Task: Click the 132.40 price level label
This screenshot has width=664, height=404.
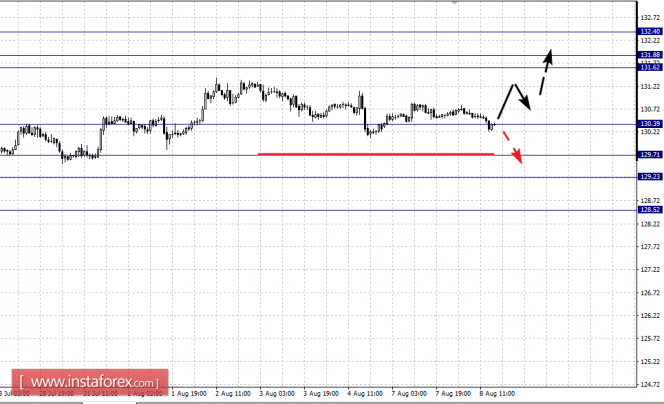Action: pos(649,32)
